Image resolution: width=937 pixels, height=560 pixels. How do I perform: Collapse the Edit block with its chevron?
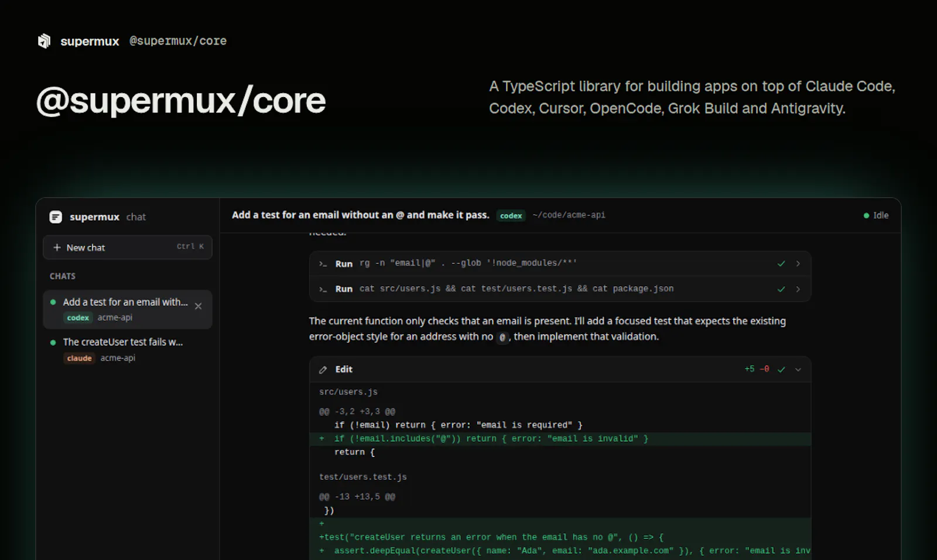tap(798, 369)
